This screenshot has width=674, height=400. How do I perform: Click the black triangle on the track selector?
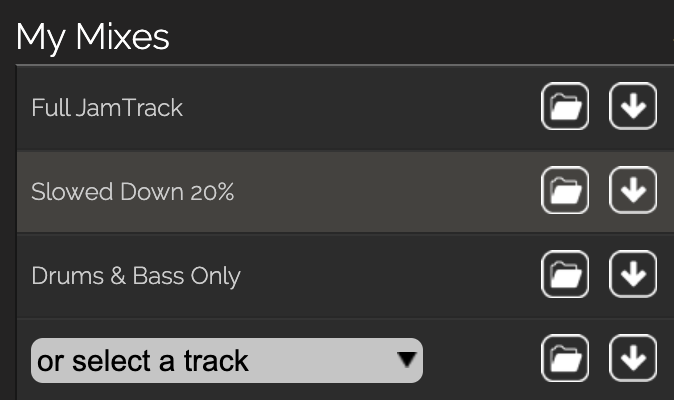406,358
